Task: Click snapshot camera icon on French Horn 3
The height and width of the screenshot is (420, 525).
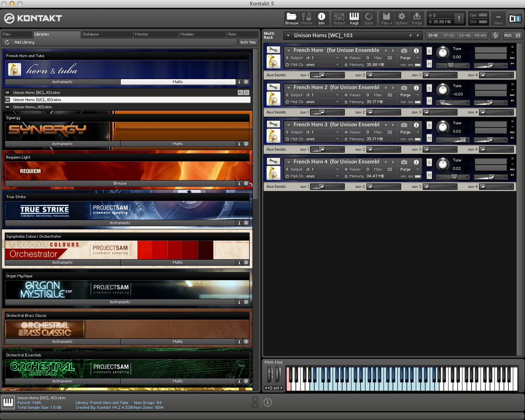Action: 404,125
